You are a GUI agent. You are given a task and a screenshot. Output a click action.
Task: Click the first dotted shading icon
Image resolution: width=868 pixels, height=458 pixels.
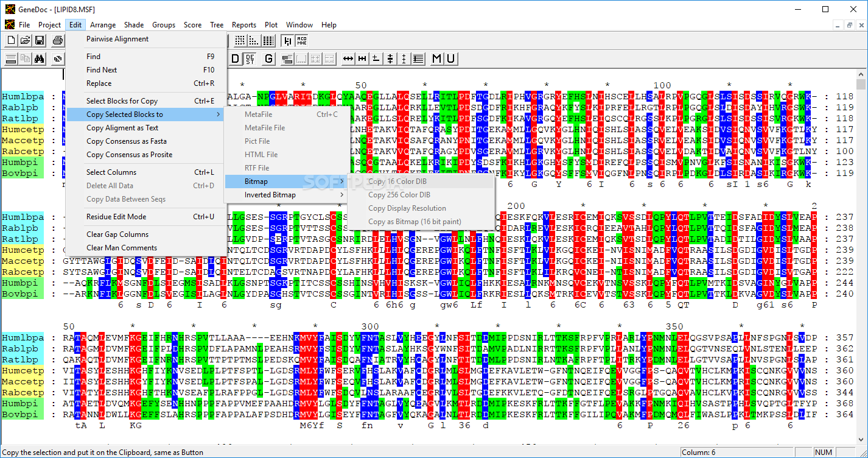point(240,41)
